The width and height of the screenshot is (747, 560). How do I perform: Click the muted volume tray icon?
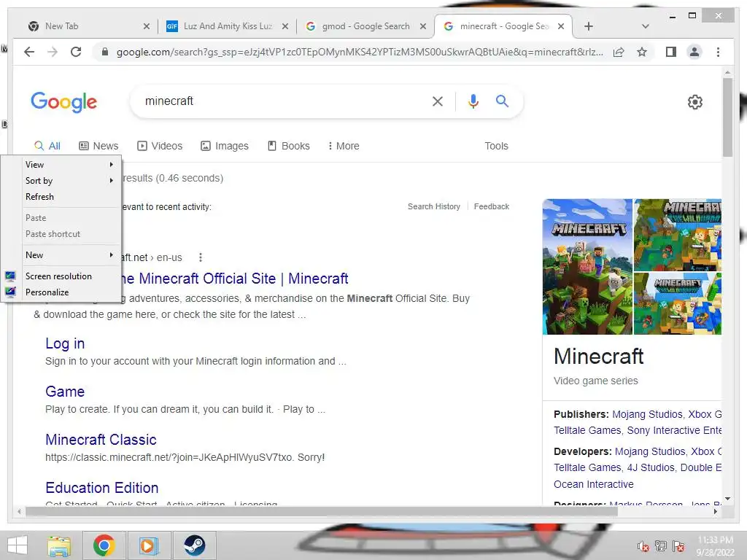click(643, 546)
